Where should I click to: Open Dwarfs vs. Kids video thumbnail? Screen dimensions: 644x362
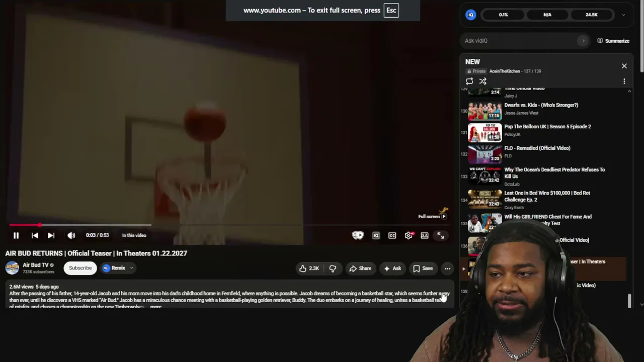coord(485,111)
